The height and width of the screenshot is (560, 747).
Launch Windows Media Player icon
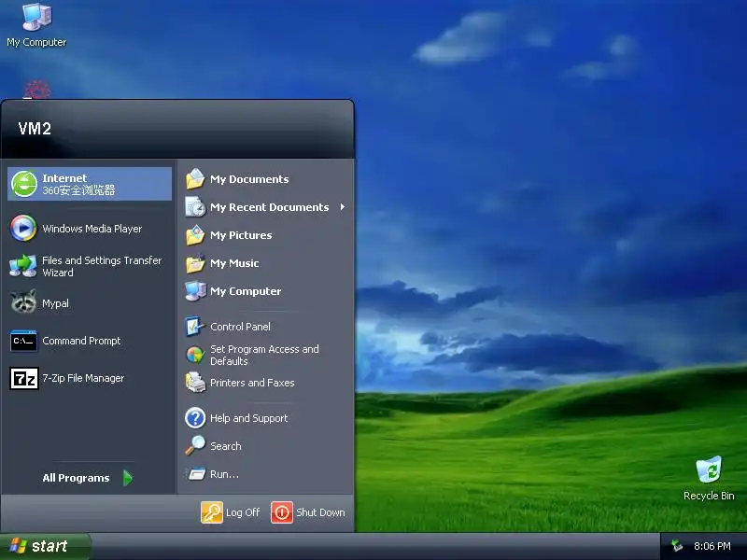[x=23, y=228]
